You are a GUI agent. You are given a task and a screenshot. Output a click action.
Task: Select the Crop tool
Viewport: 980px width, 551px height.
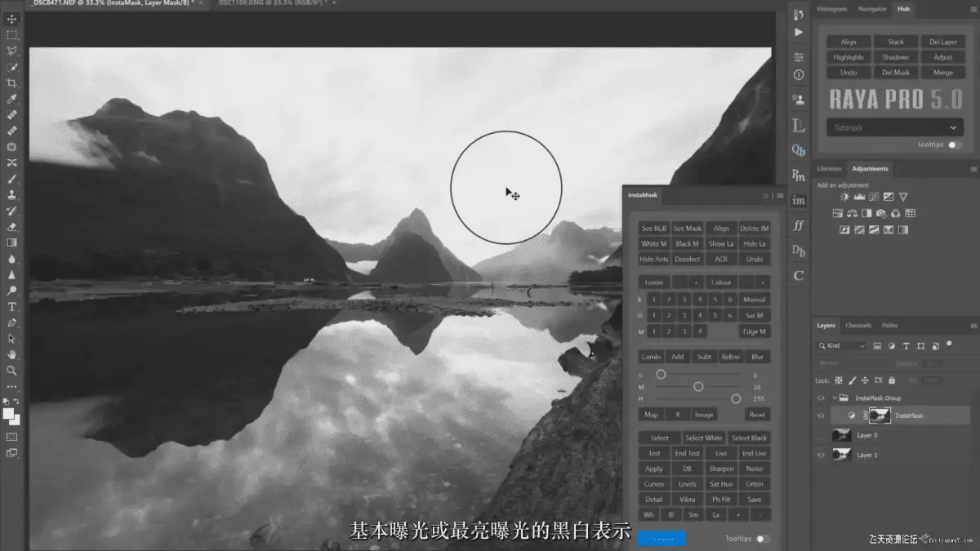(x=12, y=82)
